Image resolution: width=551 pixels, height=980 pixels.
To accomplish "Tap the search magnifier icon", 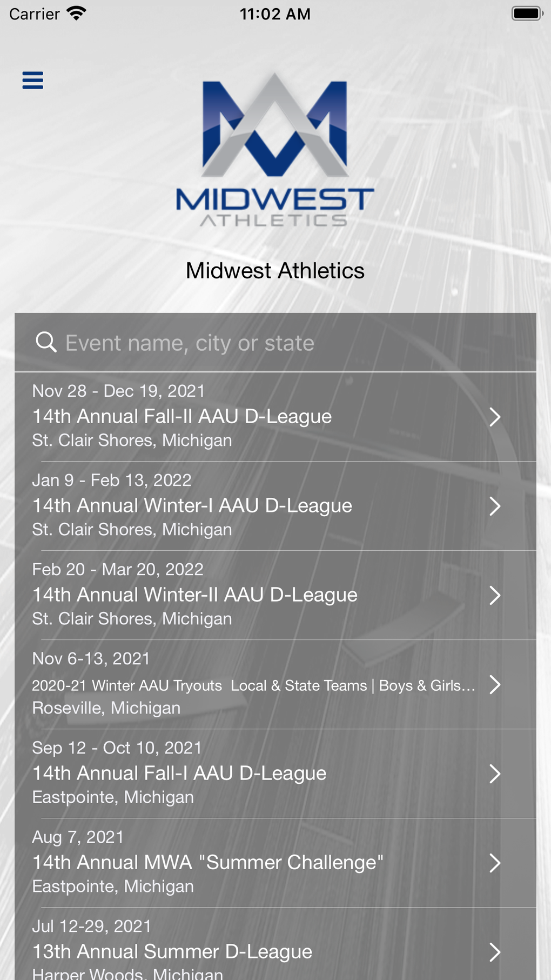I will [x=46, y=342].
